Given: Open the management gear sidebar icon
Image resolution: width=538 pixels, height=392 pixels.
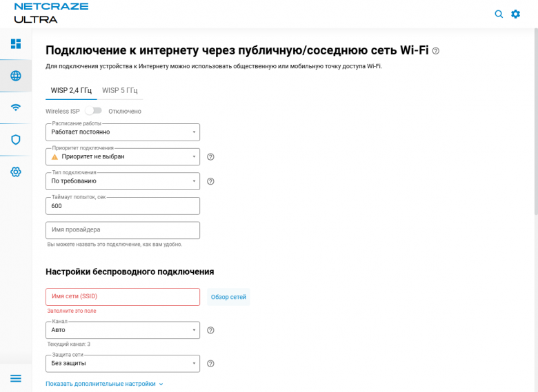Looking at the screenshot, I should pyautogui.click(x=16, y=172).
